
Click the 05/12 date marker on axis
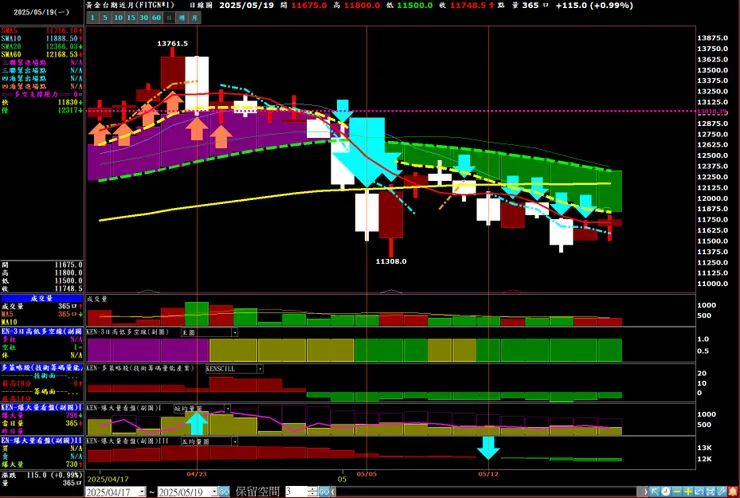[x=488, y=473]
